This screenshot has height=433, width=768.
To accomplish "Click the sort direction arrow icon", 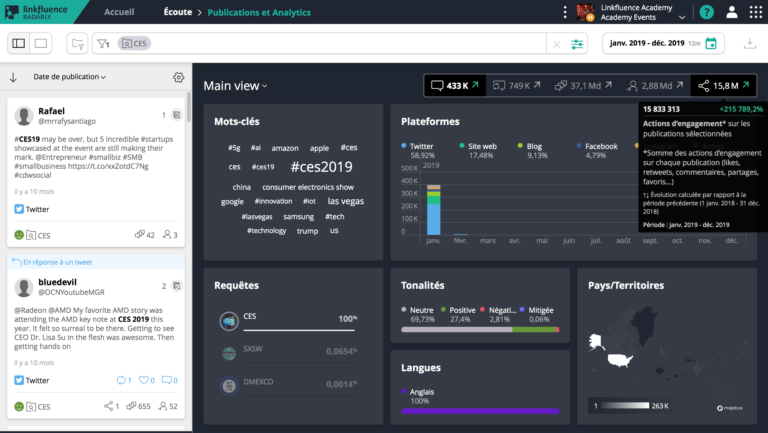I will [14, 77].
